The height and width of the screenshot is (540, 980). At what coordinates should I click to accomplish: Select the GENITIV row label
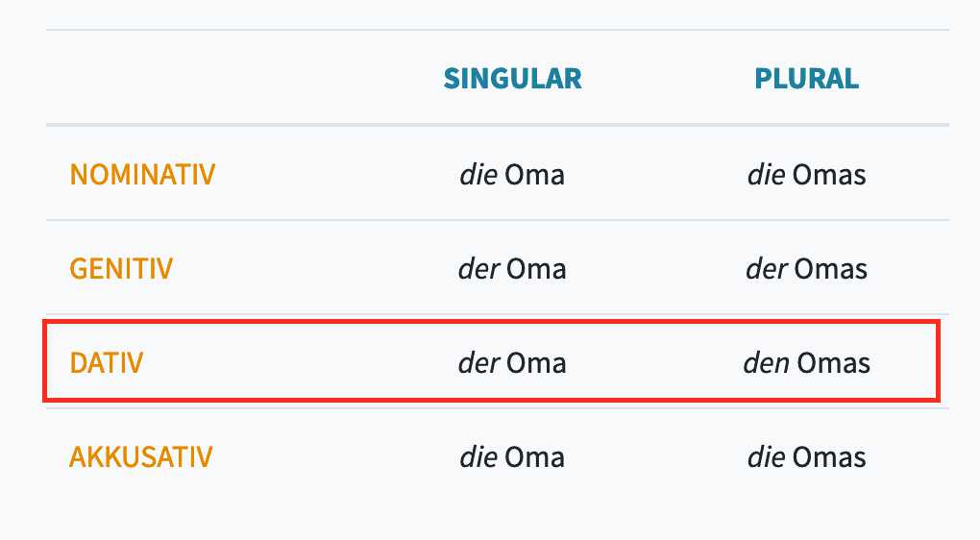point(121,269)
